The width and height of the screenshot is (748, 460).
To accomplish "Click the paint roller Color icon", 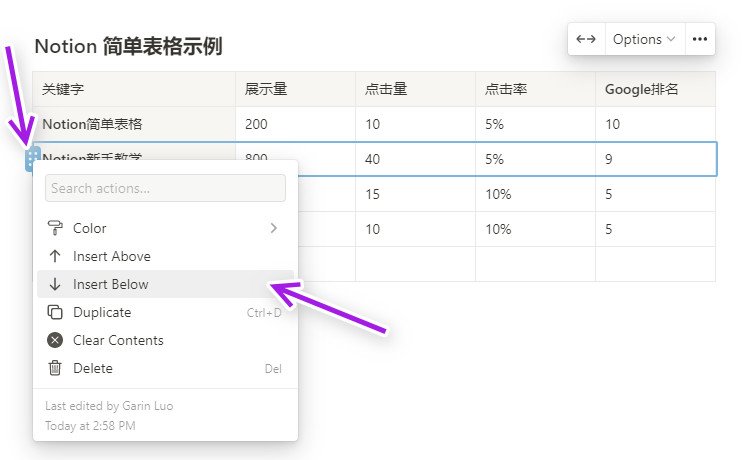I will pos(55,228).
